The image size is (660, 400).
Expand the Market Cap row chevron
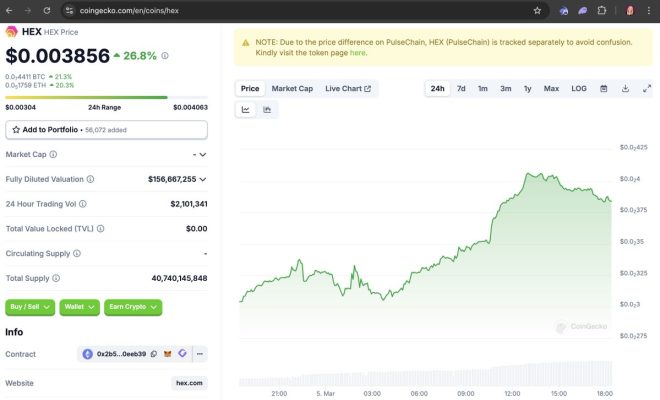[x=202, y=155]
